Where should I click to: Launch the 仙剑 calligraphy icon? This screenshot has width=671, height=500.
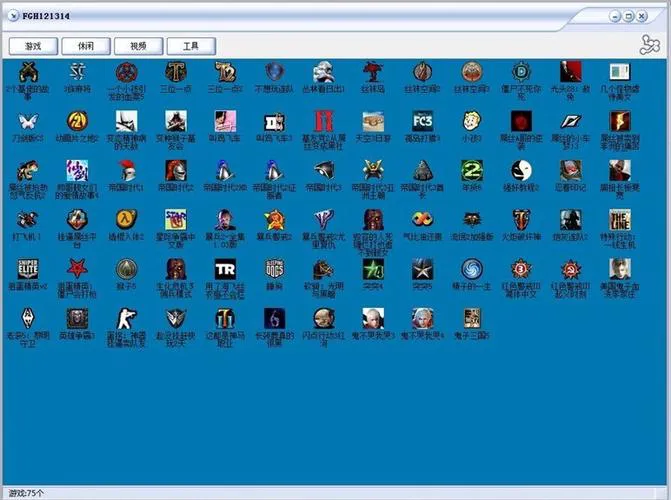(77, 171)
